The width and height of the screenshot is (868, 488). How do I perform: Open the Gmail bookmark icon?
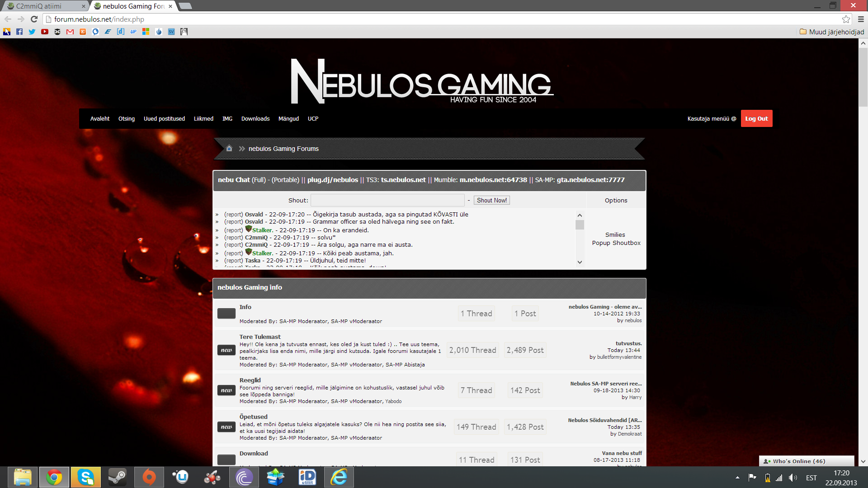click(x=70, y=32)
